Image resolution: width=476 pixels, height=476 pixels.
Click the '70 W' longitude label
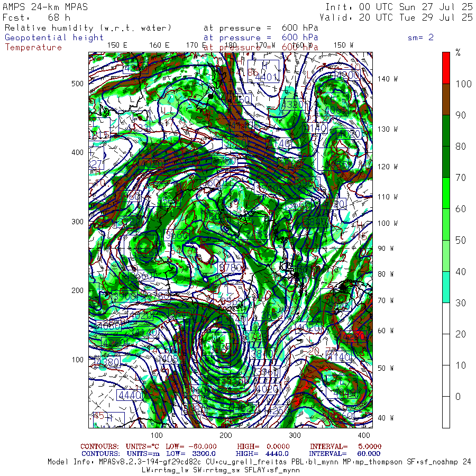click(386, 300)
